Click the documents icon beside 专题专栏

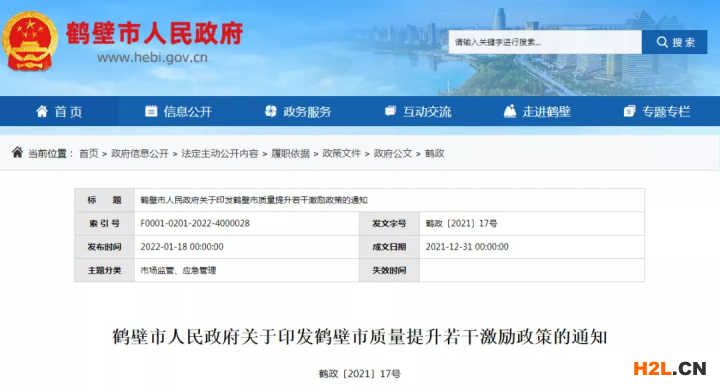pos(630,111)
